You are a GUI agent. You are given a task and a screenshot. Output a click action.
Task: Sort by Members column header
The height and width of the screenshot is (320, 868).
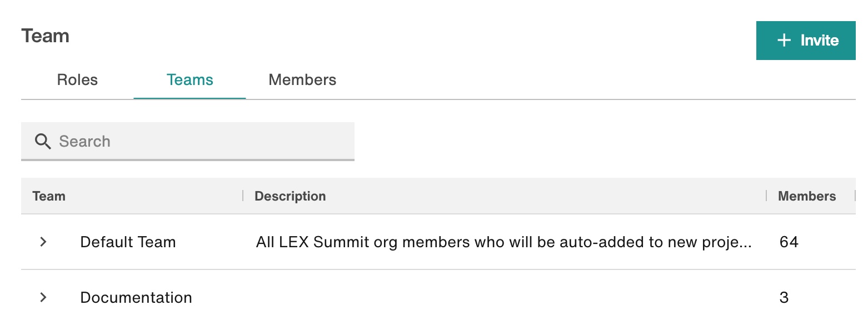tap(807, 196)
